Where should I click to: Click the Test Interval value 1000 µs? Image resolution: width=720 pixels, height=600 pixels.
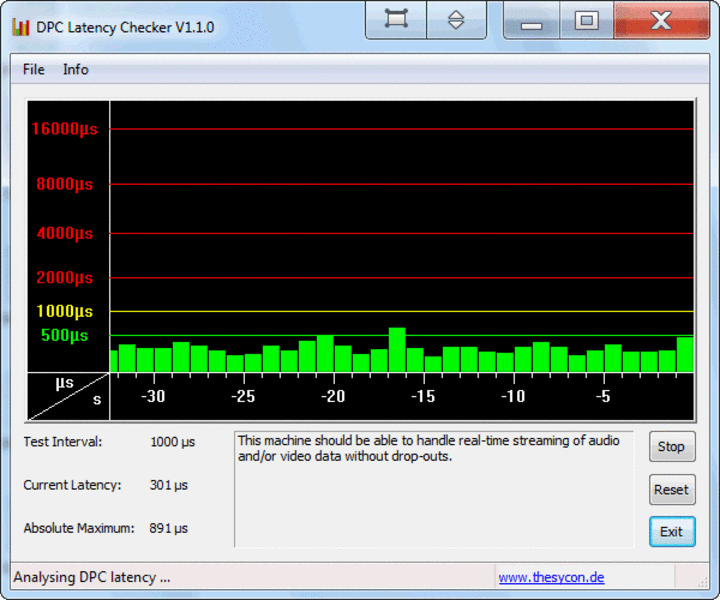click(173, 442)
